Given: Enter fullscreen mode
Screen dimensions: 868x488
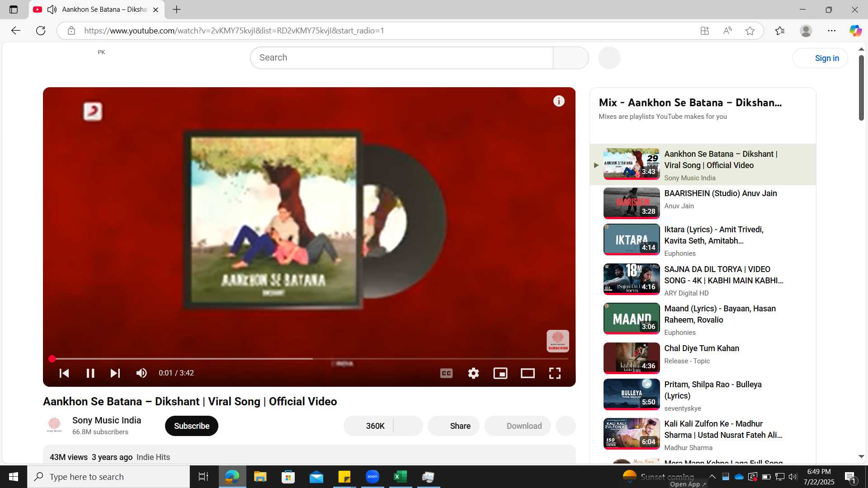Looking at the screenshot, I should 555,373.
